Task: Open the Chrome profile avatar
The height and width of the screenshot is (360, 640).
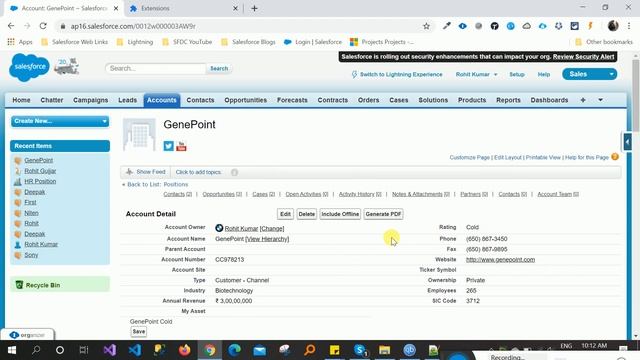Action: point(613,26)
